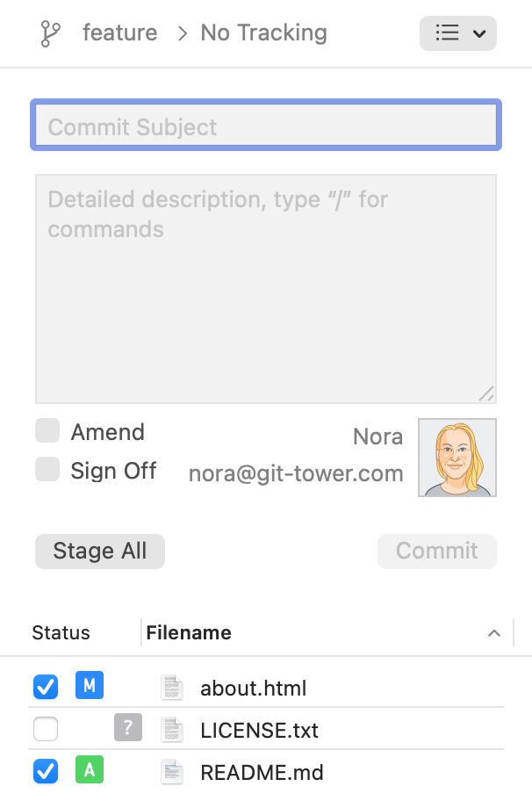Click the green A added status badge
Viewport: 532px width, 808px height.
point(90,770)
